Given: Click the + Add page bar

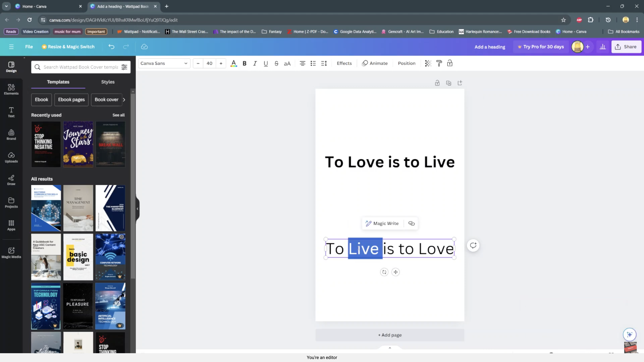Looking at the screenshot, I should coord(390,335).
